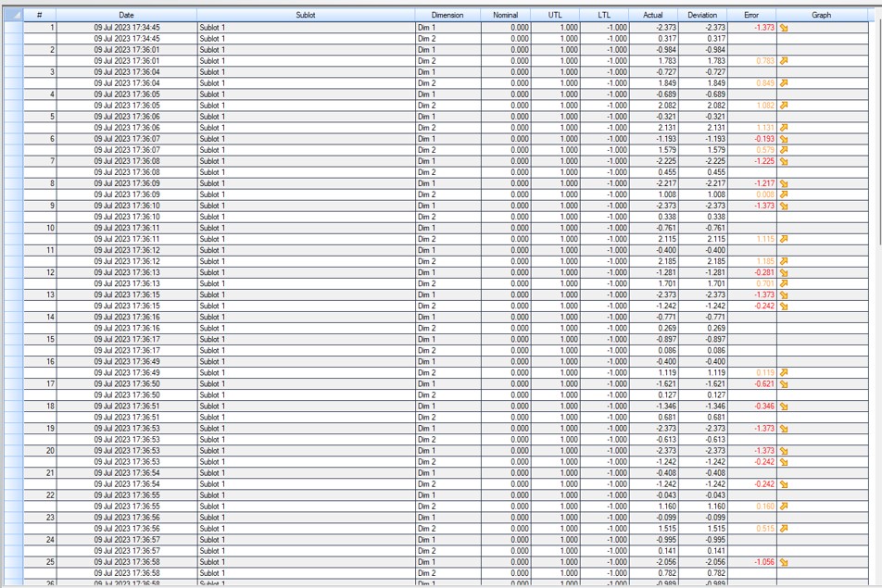
Task: Select all rows via top-left corner cell
Action: pos(14,15)
